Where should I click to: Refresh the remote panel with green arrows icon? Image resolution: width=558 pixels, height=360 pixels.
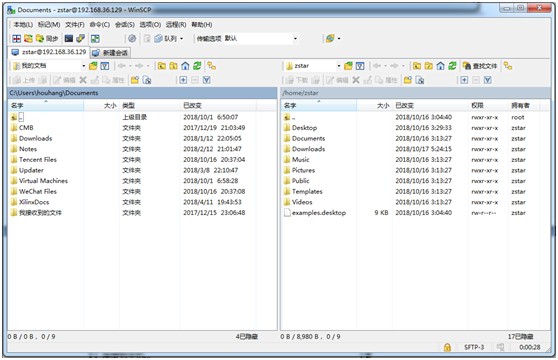click(x=452, y=66)
